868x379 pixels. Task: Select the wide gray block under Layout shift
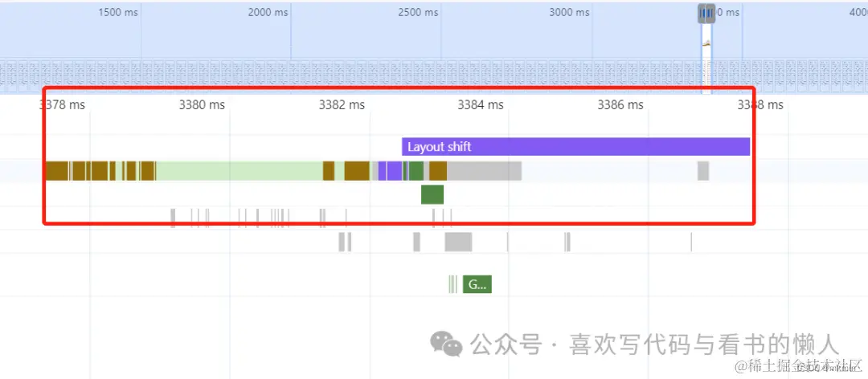point(485,171)
